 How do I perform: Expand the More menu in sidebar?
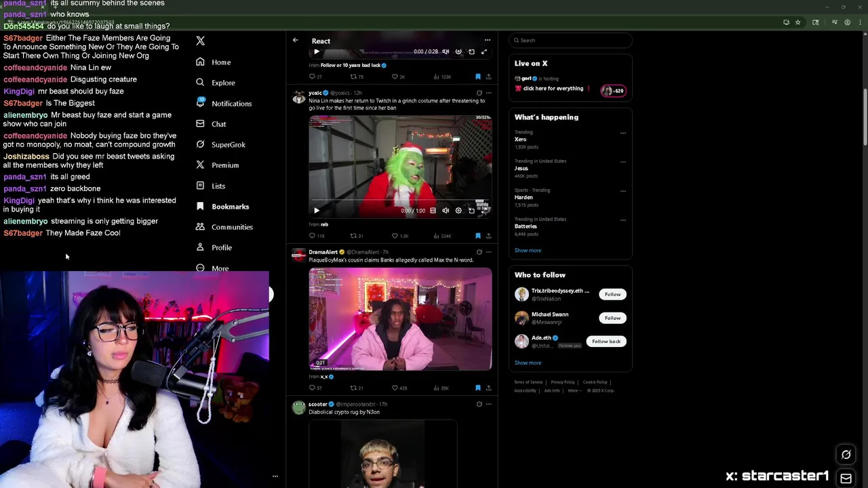[212, 268]
